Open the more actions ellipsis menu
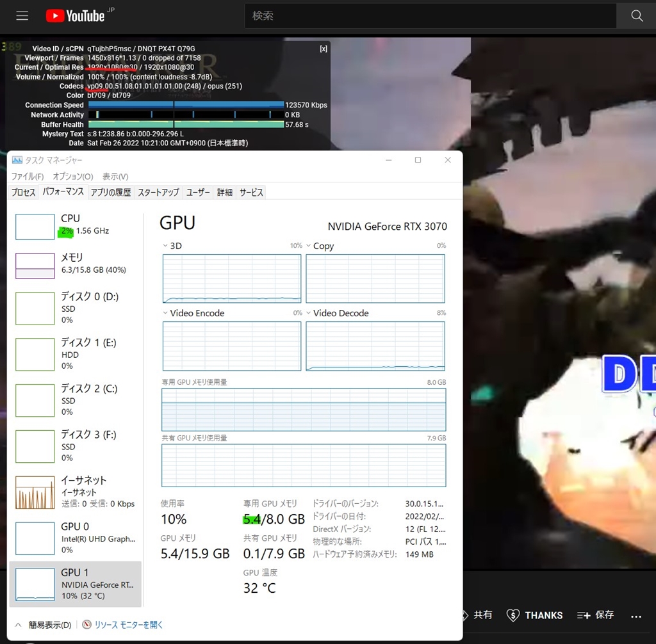The height and width of the screenshot is (644, 656). [x=636, y=616]
